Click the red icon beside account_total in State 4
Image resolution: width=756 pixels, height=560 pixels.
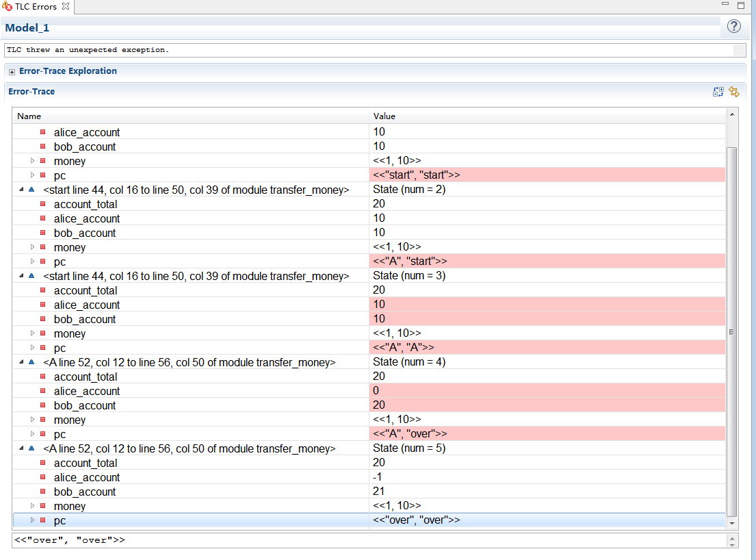pyautogui.click(x=43, y=377)
